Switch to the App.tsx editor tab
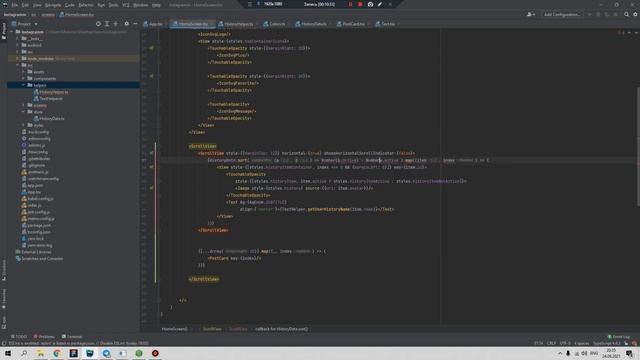The height and width of the screenshot is (360, 640). coord(154,24)
